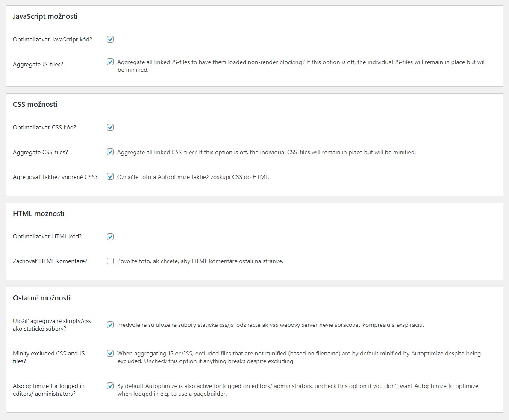
Task: Toggle Optimalizovať HTML kód checkbox
Action: 110,237
